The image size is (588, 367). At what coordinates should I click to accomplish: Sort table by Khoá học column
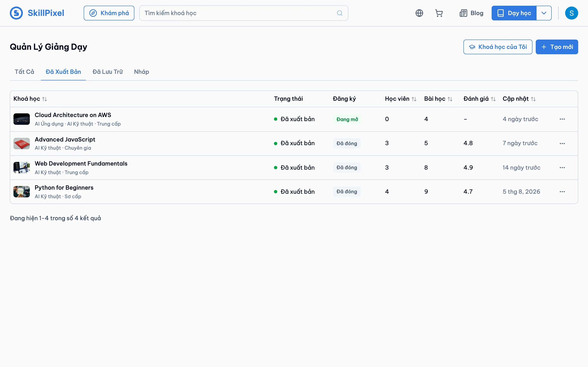tap(45, 99)
